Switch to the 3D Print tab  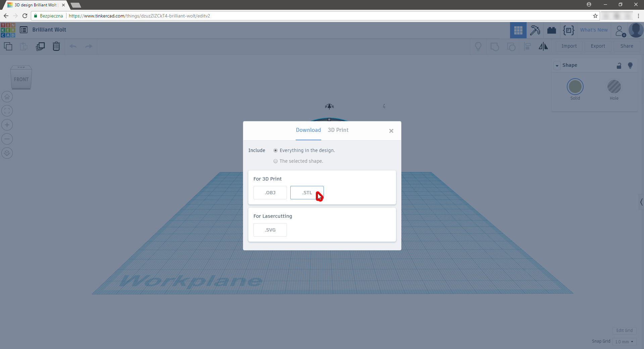tap(338, 130)
